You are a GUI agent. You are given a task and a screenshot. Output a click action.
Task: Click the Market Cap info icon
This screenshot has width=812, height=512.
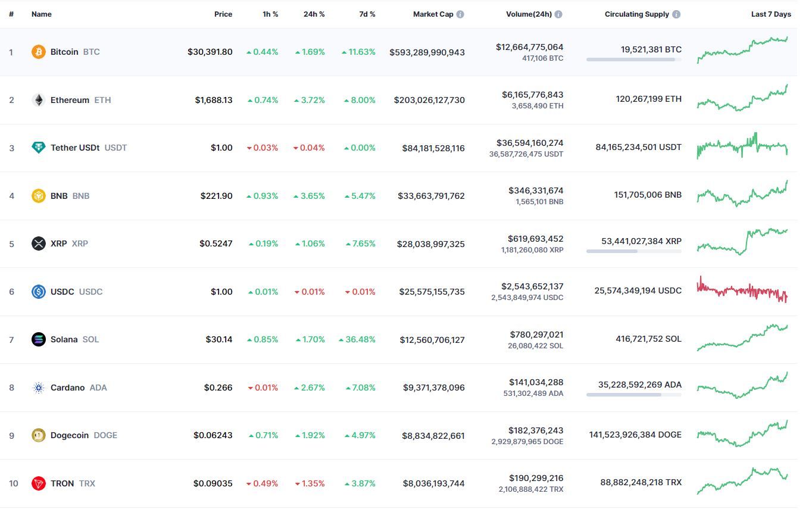click(x=460, y=14)
